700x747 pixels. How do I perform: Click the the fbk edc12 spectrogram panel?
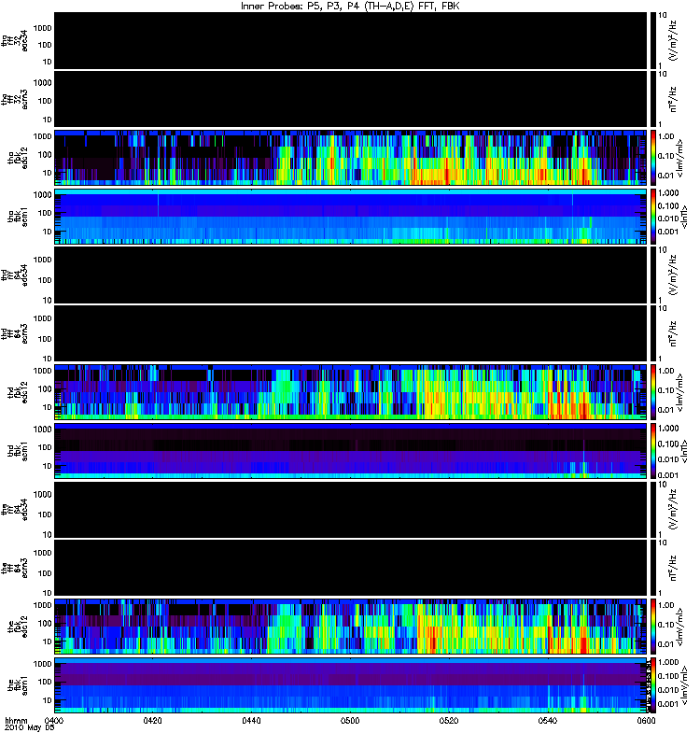click(350, 627)
